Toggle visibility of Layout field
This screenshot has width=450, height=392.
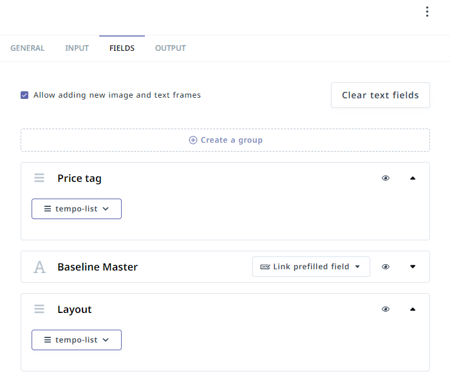(x=385, y=309)
